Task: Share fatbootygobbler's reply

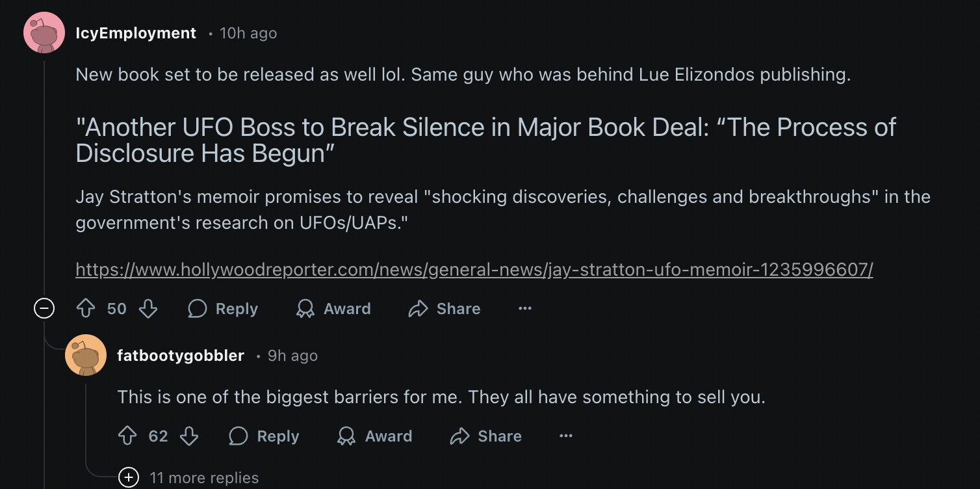Action: (486, 436)
